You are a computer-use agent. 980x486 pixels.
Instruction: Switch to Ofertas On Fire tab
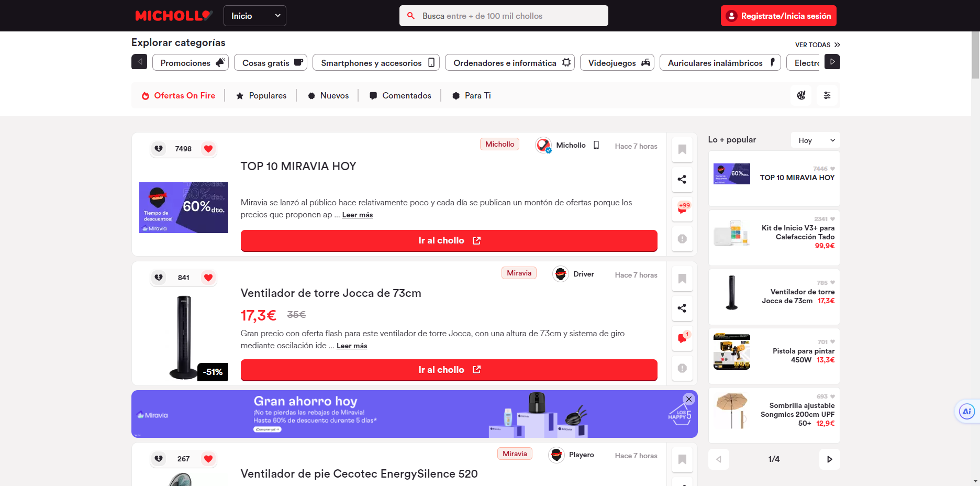[x=179, y=95]
